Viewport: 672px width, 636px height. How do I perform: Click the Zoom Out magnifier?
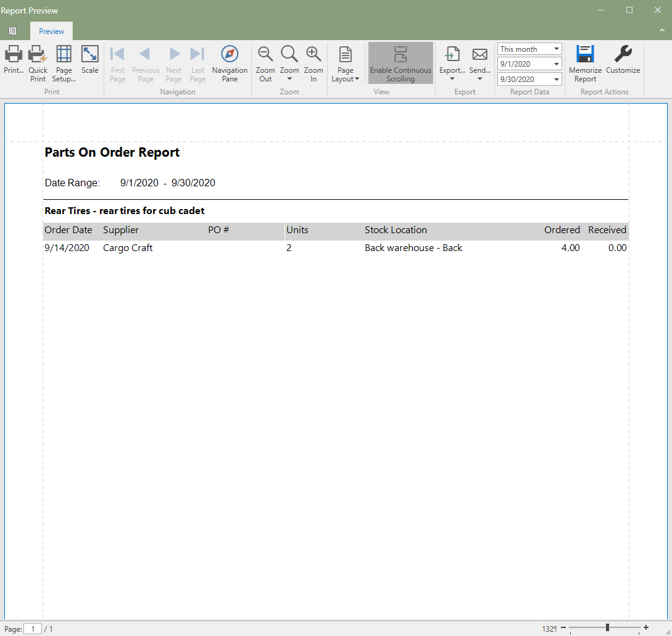[x=265, y=54]
